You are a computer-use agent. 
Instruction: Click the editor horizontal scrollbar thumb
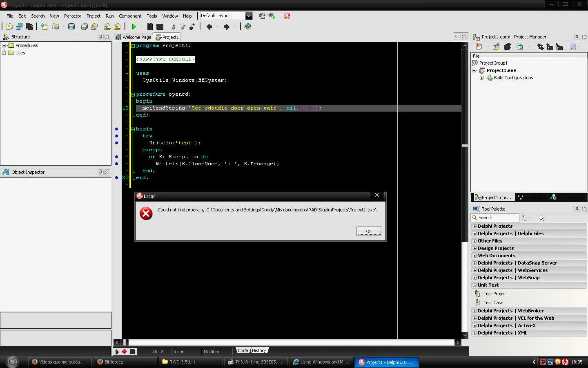click(x=125, y=342)
